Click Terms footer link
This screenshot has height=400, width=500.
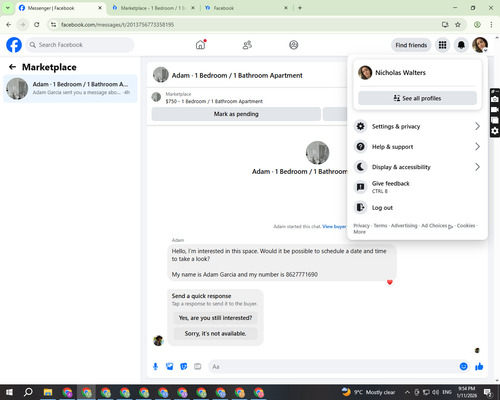pyautogui.click(x=380, y=226)
